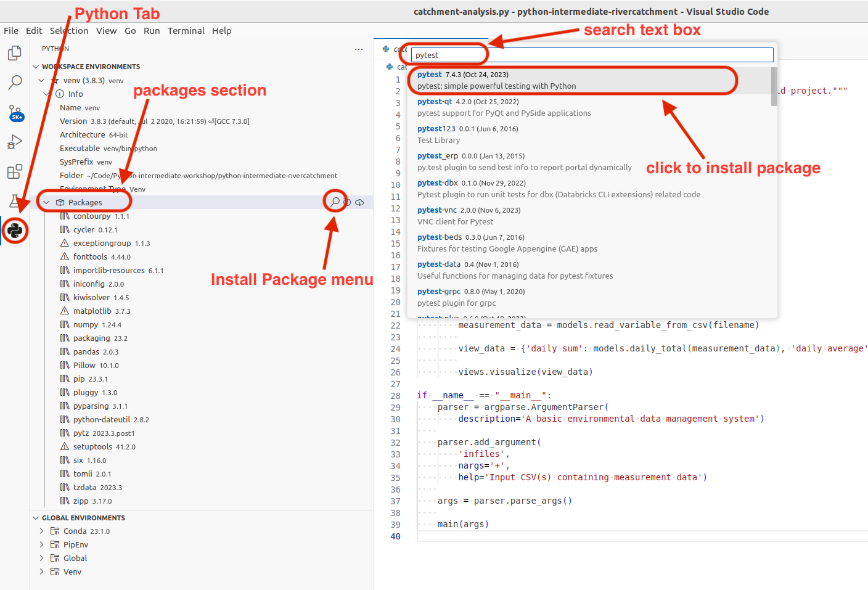This screenshot has height=590, width=868.
Task: Click the results list scrollbar thumb
Action: (774, 86)
